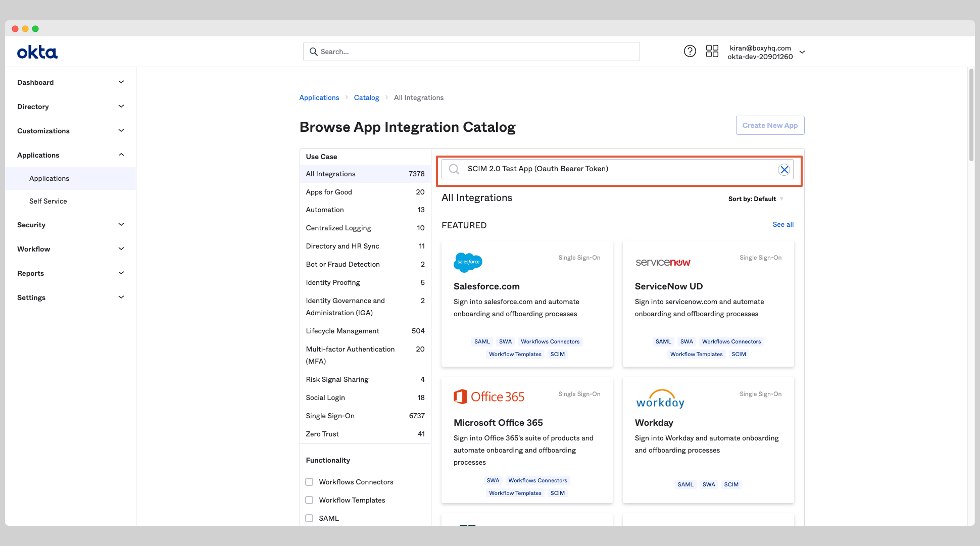Select the Salesforce.com app logo
980x546 pixels.
pos(468,262)
